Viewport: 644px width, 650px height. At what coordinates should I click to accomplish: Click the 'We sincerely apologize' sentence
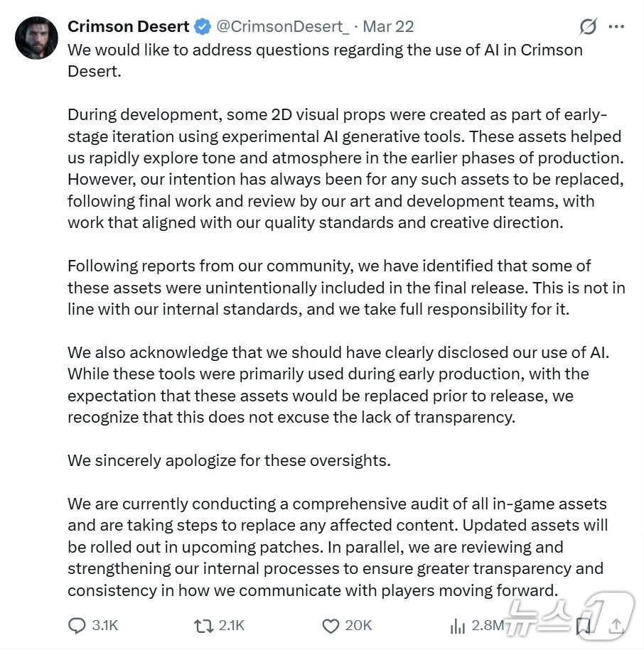coord(229,460)
